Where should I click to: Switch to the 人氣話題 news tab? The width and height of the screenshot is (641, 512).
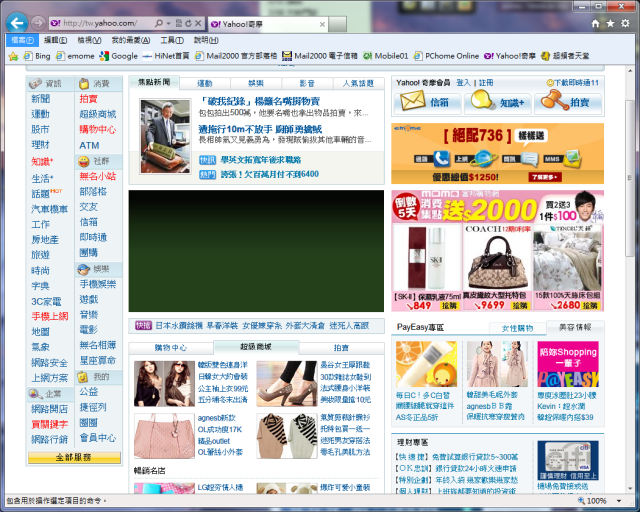[359, 83]
